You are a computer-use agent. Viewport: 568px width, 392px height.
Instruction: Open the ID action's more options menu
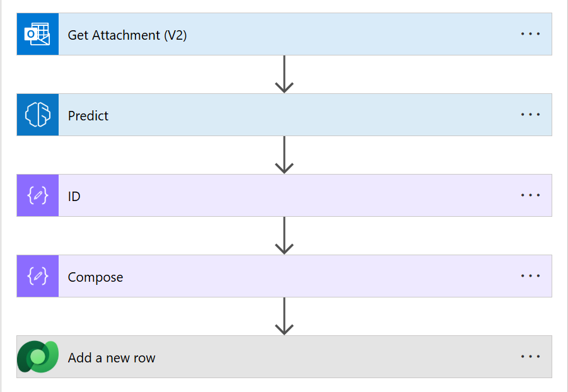[530, 195]
